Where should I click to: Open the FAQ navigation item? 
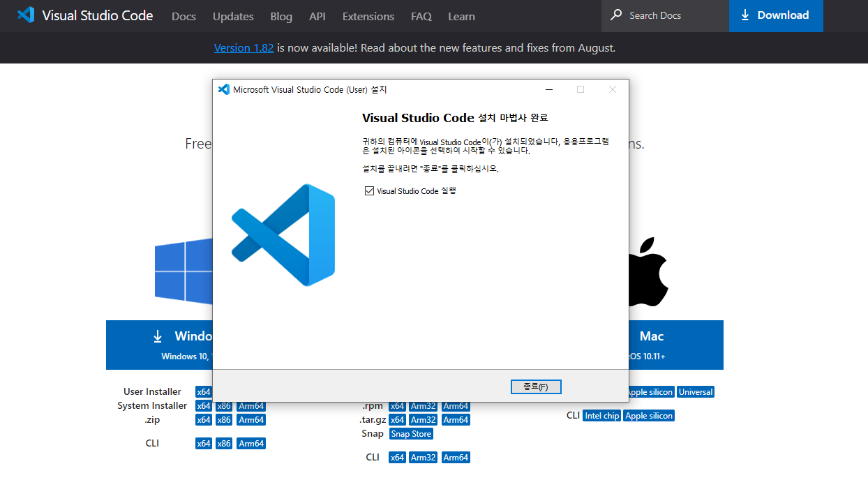421,16
